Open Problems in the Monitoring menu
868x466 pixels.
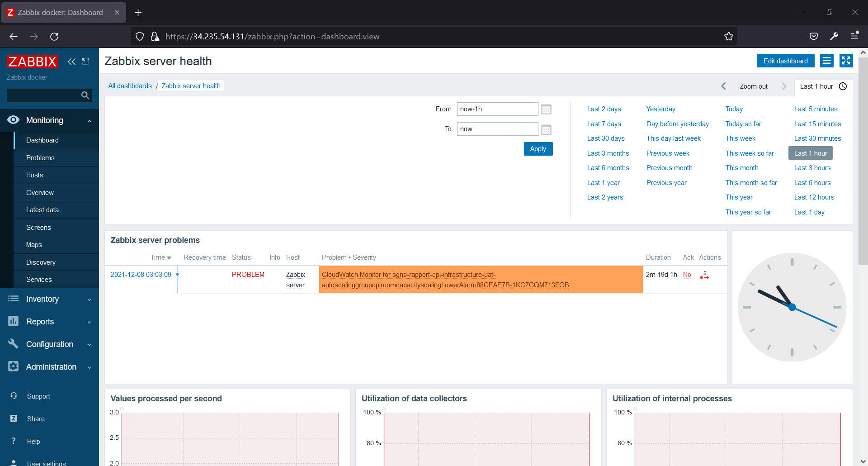tap(40, 157)
